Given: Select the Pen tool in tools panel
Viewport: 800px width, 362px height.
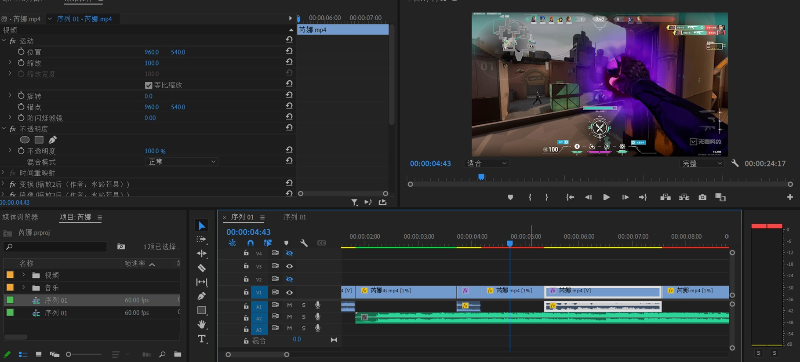Looking at the screenshot, I should point(202,296).
